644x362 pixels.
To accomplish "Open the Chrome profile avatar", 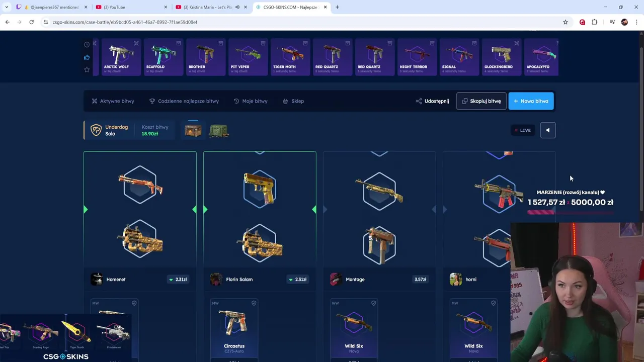I will click(624, 22).
